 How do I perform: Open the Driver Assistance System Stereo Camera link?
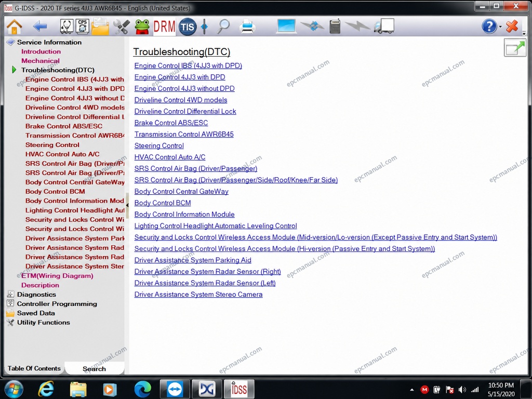click(x=198, y=295)
